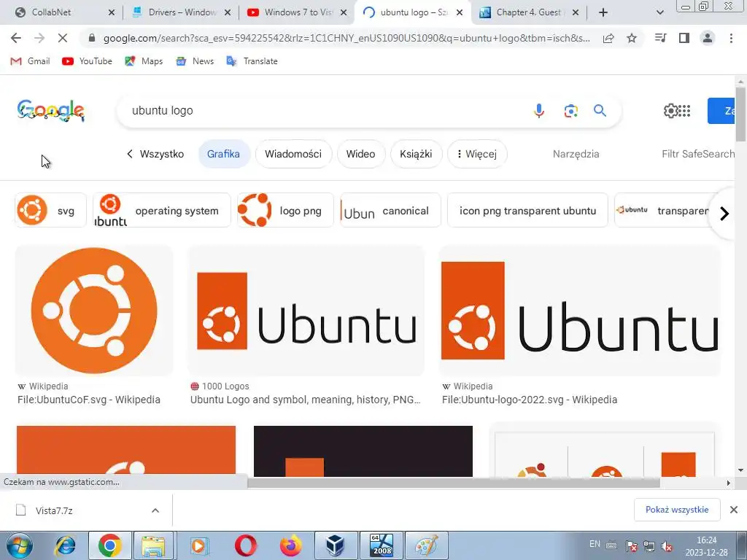
Task: Open Translate bookmark
Action: point(252,61)
